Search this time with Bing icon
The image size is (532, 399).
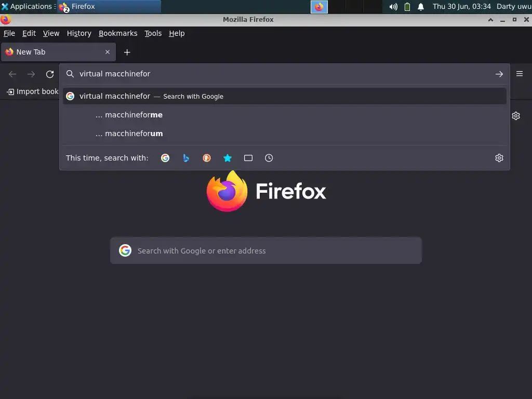tap(186, 158)
